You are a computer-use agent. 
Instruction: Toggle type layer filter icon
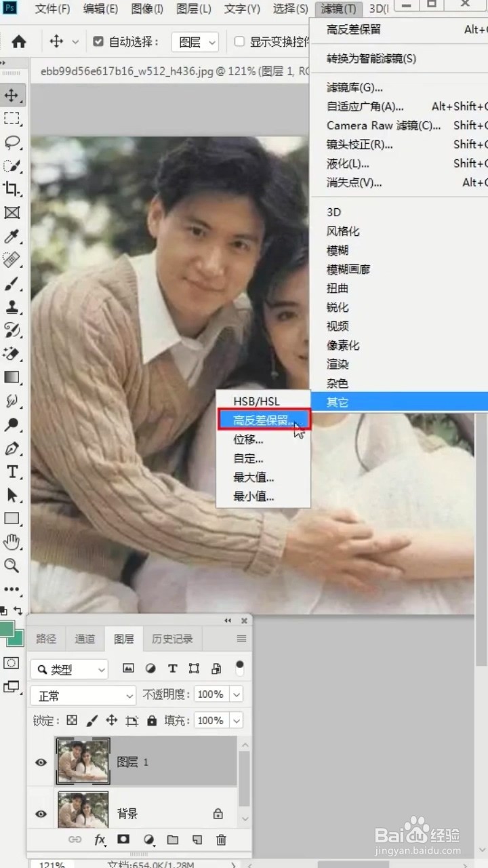172,669
